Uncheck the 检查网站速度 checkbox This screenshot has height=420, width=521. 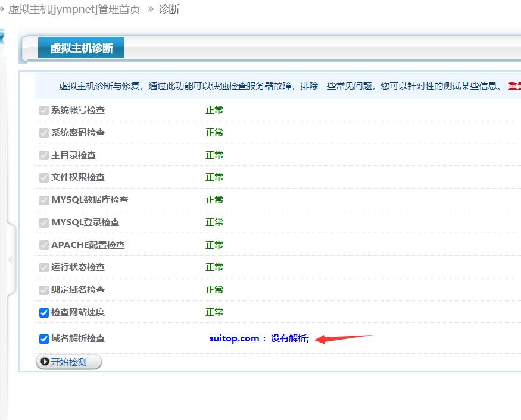43,312
